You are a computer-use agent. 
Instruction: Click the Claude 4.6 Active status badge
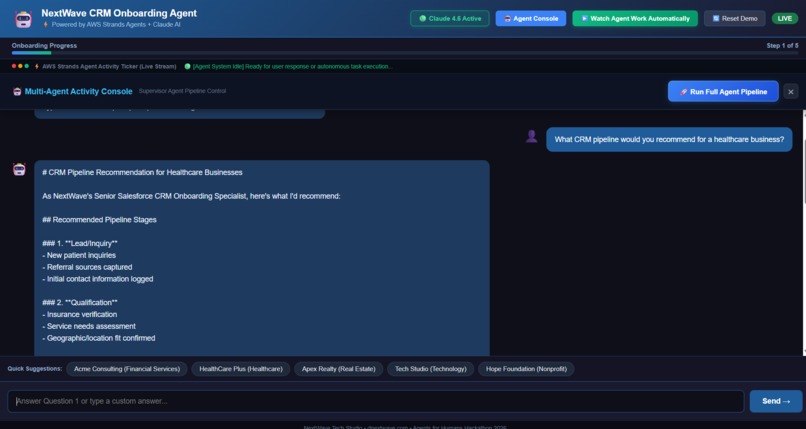tap(450, 18)
